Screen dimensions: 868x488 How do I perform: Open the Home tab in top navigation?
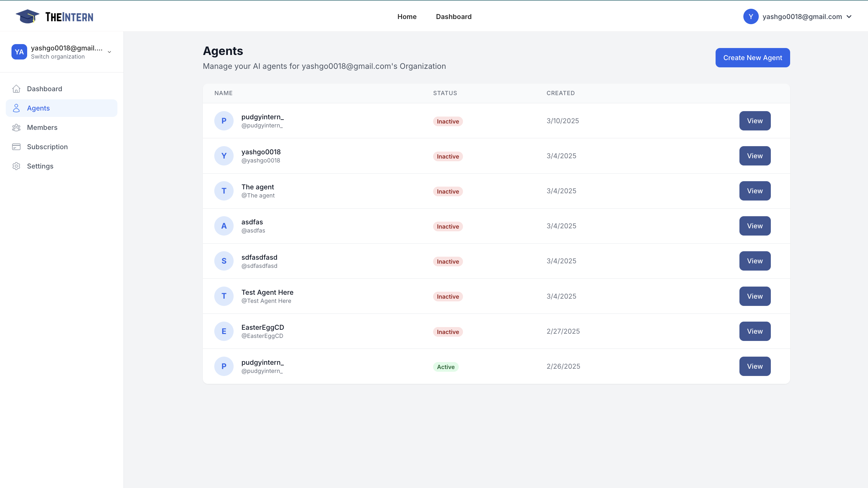(407, 17)
